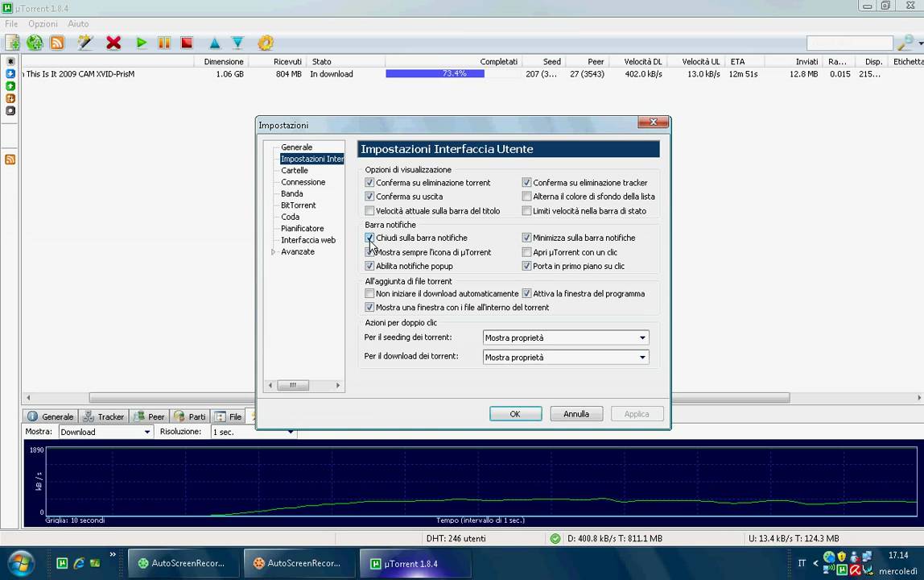
Task: Click OK in the Impostazioni dialog
Action: click(x=516, y=413)
